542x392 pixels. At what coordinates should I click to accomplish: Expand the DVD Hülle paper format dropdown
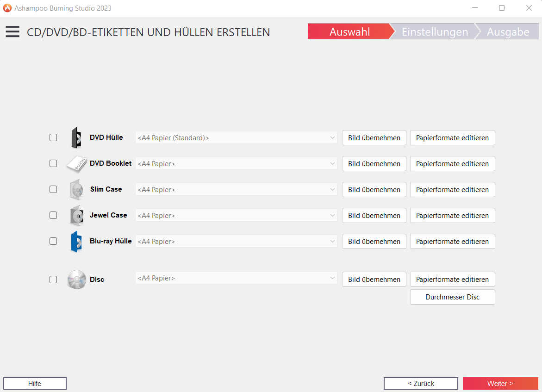[236, 138]
